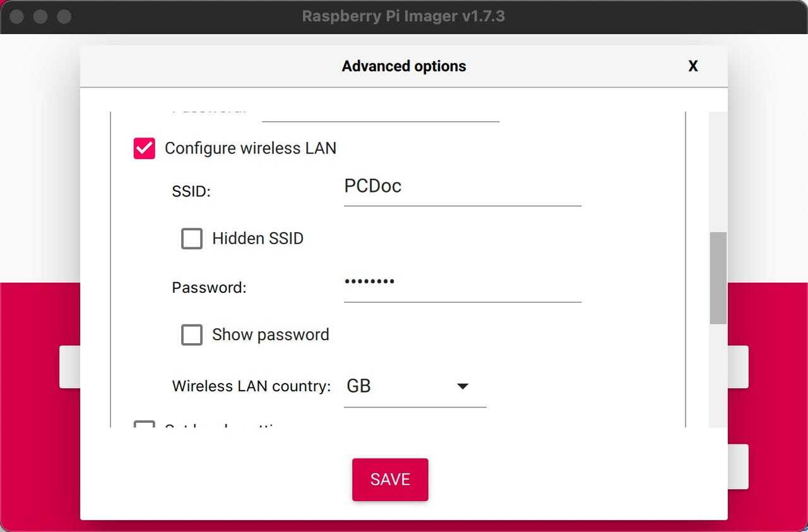The height and width of the screenshot is (532, 808).
Task: Click the macOS window minimize button
Action: (x=40, y=16)
